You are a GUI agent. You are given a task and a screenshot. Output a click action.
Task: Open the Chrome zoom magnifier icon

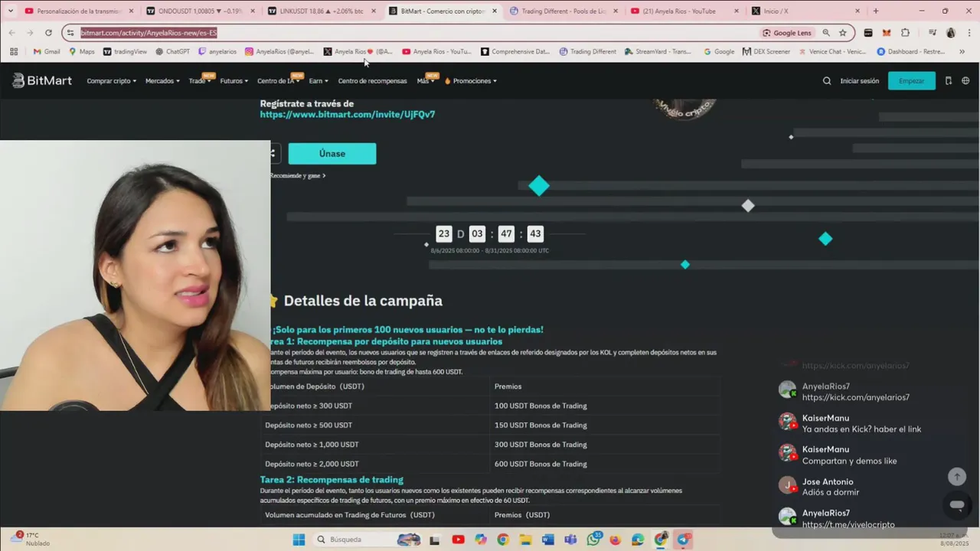[x=826, y=33]
